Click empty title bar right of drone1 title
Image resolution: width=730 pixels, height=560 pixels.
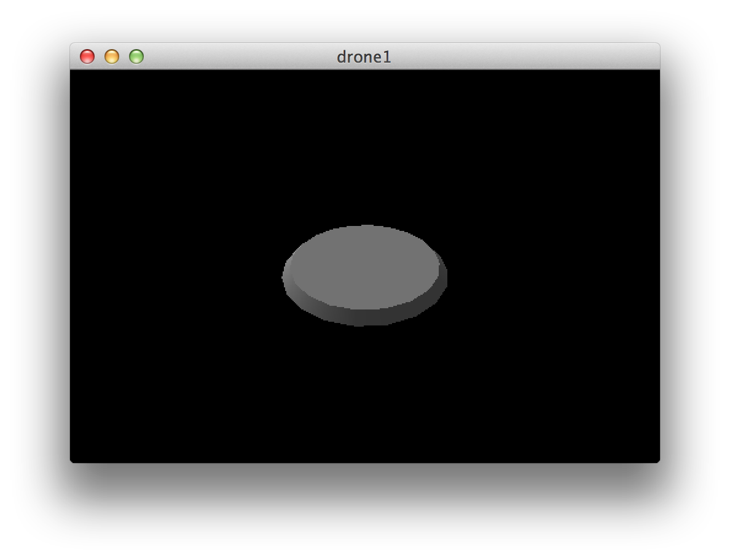pyautogui.click(x=522, y=57)
